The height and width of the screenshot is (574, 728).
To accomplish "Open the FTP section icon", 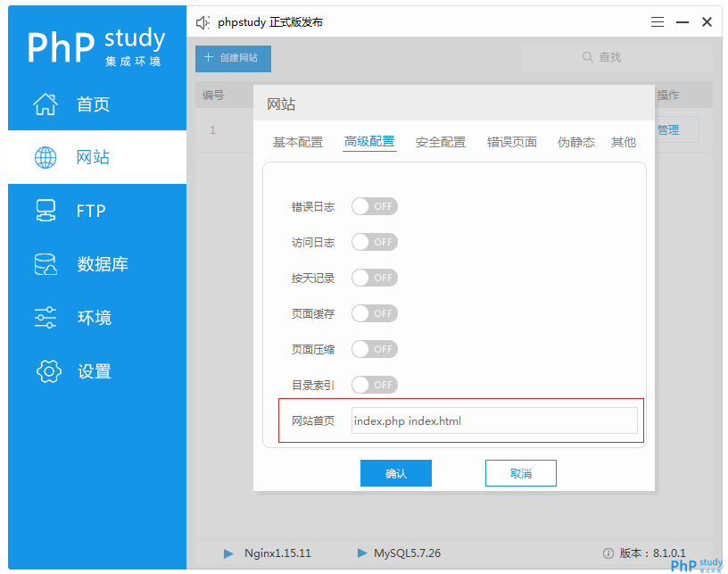I will click(x=45, y=211).
